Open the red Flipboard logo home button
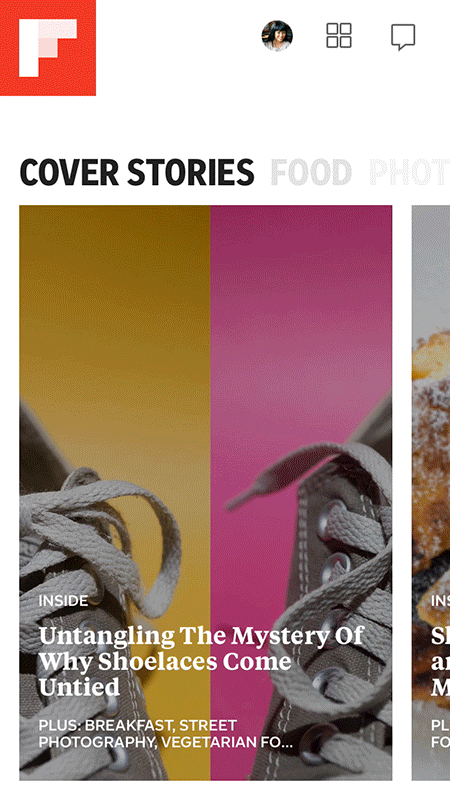Image resolution: width=450 pixels, height=800 pixels. 48,47
